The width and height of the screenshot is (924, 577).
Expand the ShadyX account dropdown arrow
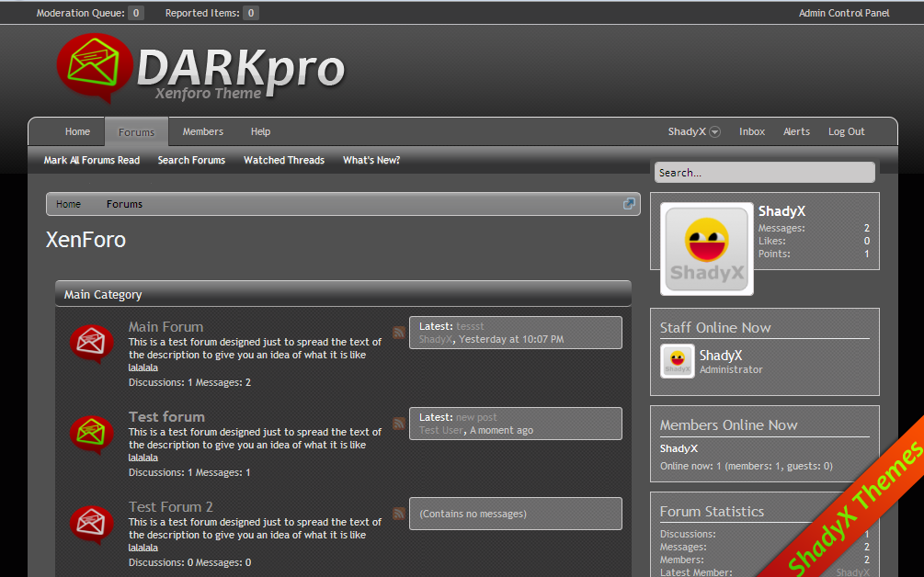pyautogui.click(x=714, y=132)
